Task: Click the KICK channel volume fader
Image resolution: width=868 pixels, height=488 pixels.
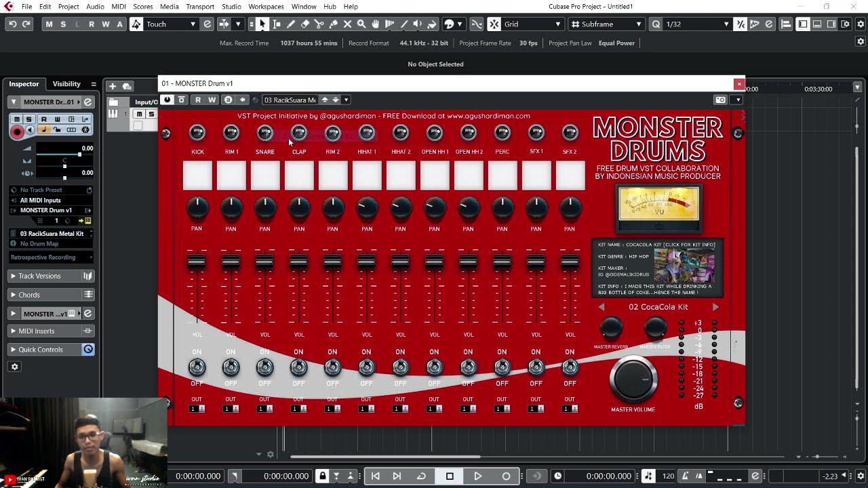Action: point(197,262)
